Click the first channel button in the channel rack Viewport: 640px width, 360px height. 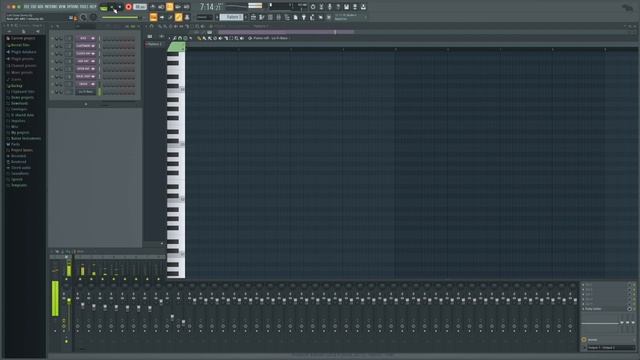click(86, 38)
